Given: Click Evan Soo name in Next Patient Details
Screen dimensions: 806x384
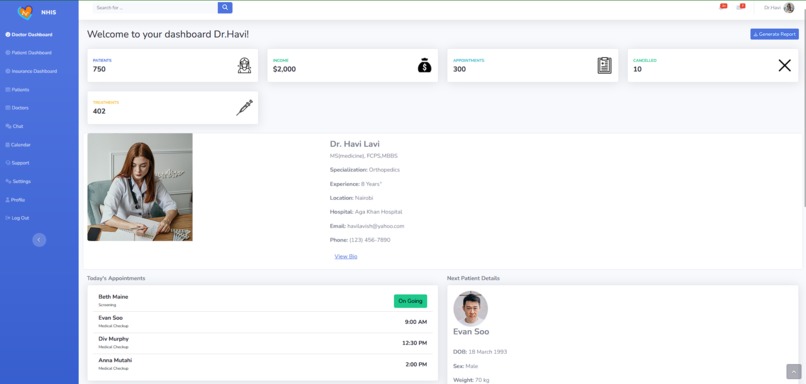Looking at the screenshot, I should tap(471, 332).
